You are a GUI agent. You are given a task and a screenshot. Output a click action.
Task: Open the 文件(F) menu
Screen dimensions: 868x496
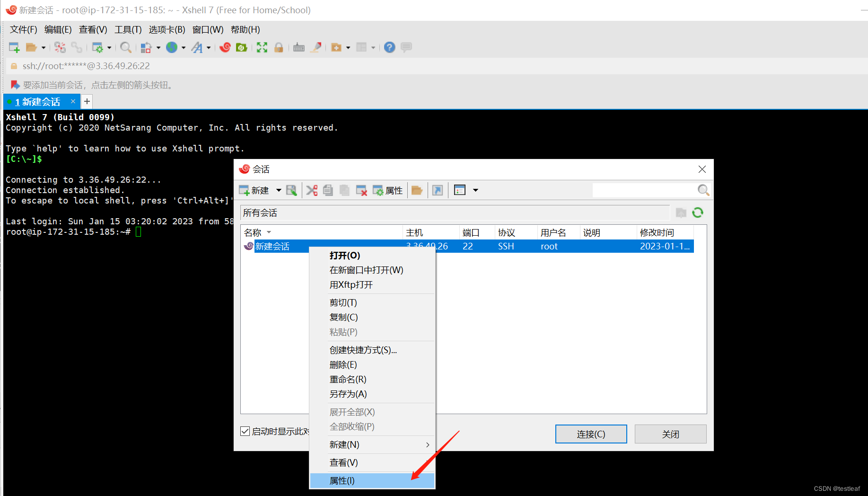[24, 29]
